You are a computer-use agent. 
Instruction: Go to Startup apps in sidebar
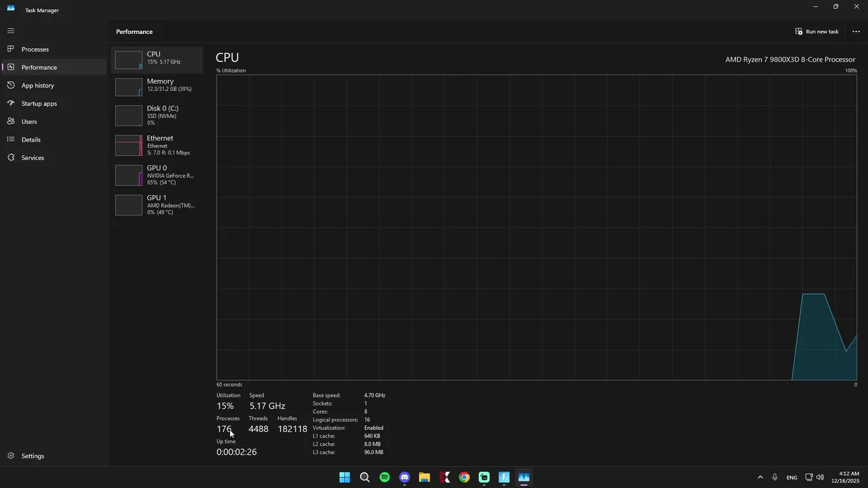[x=39, y=104]
